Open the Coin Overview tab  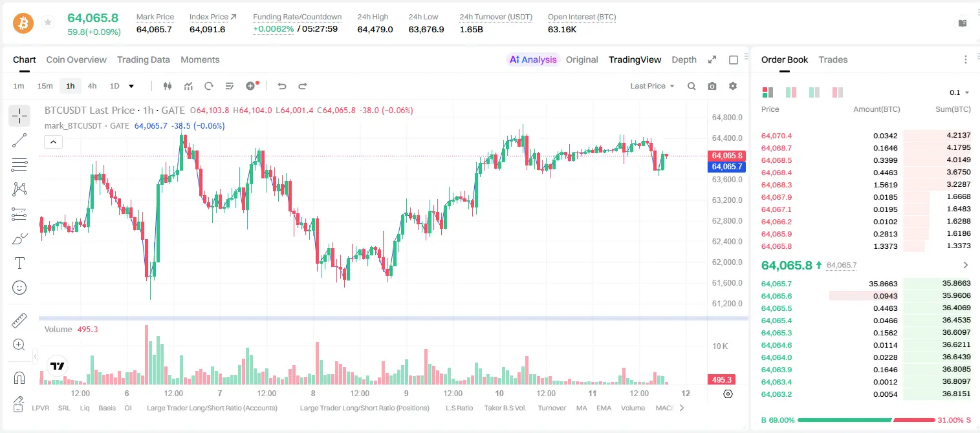pyautogui.click(x=76, y=59)
